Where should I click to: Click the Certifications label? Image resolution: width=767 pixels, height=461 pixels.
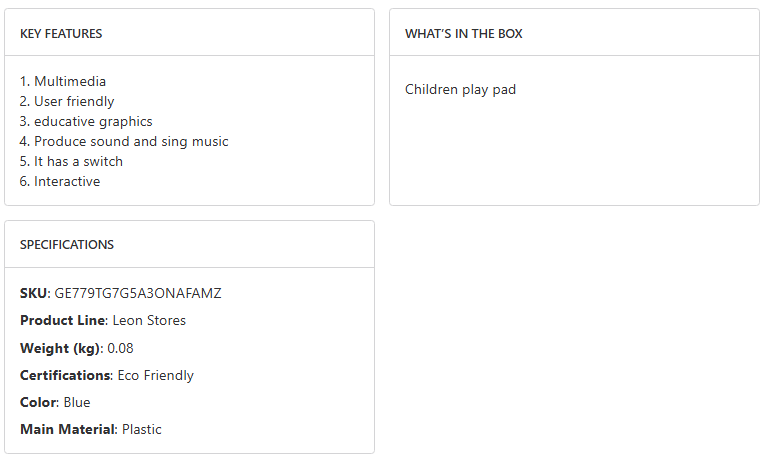(x=65, y=376)
